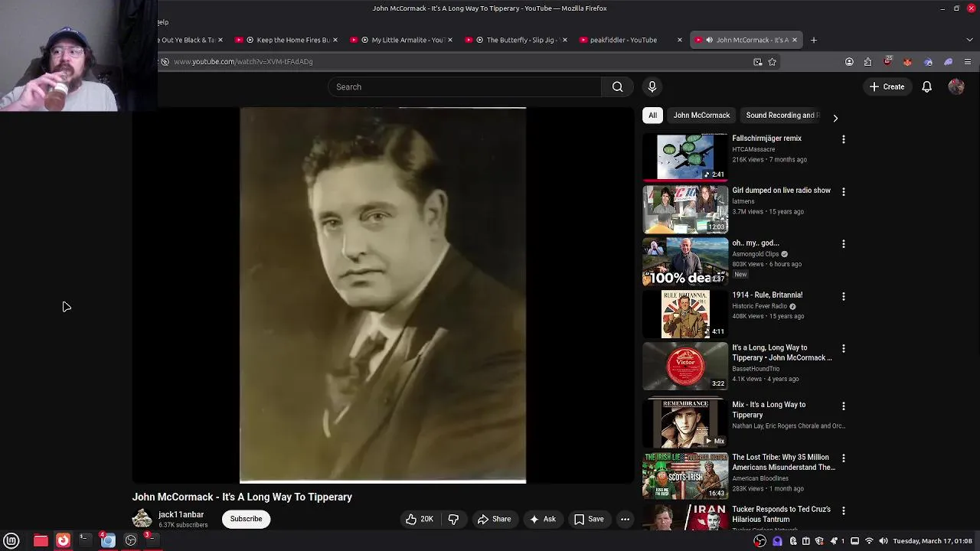Open options menu for The Lost Tribe video
This screenshot has width=980, height=551.
(x=844, y=458)
